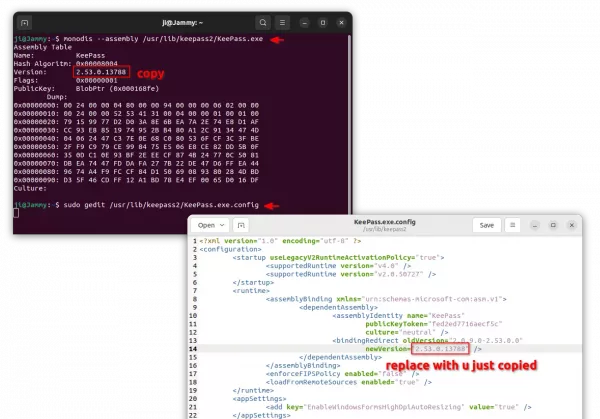
Task: Click the PublicKey BlobPtr value in the terminal
Action: (117, 89)
